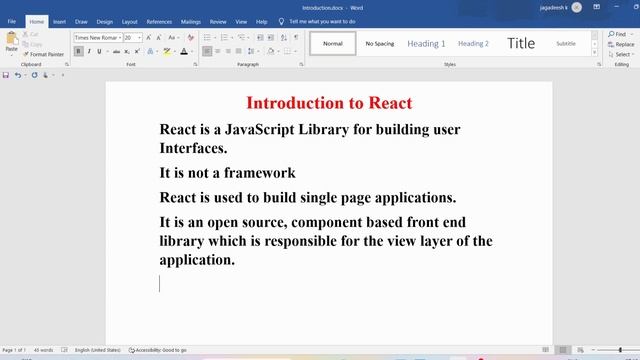Viewport: 640px width, 360px height.
Task: Save document from quick access toolbar
Action: (x=6, y=75)
